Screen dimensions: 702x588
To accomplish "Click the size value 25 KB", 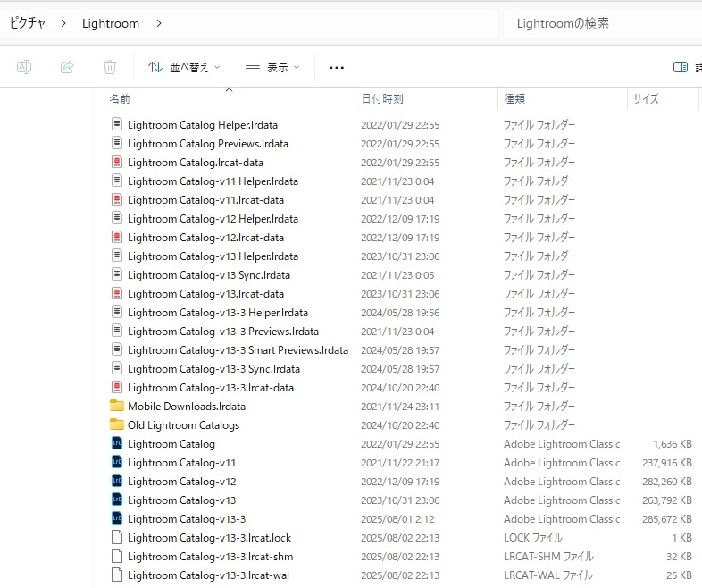I will point(679,575).
